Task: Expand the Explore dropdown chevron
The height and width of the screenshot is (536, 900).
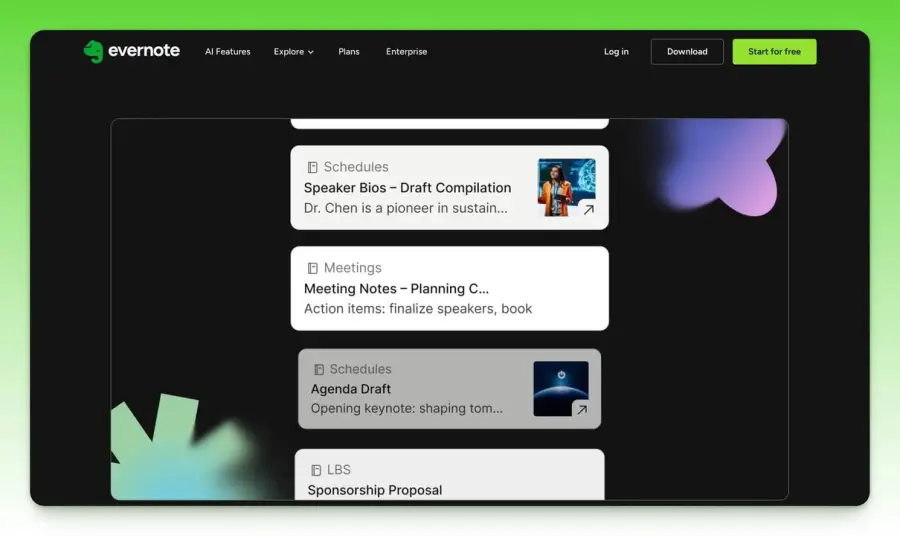Action: [311, 52]
